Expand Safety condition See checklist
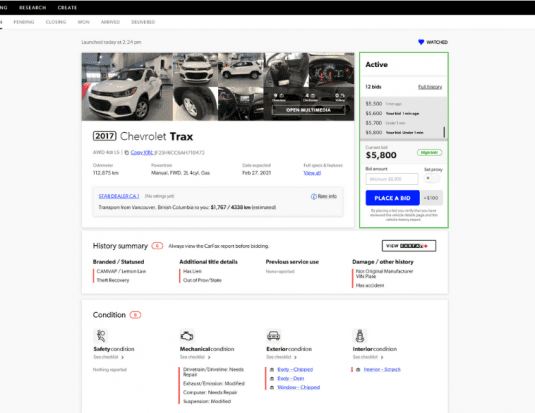 pos(109,357)
